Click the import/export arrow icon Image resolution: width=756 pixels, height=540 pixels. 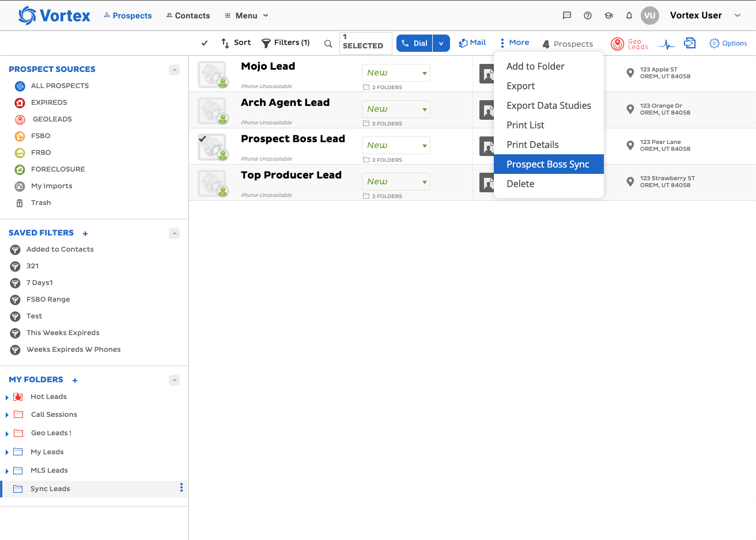tap(690, 43)
